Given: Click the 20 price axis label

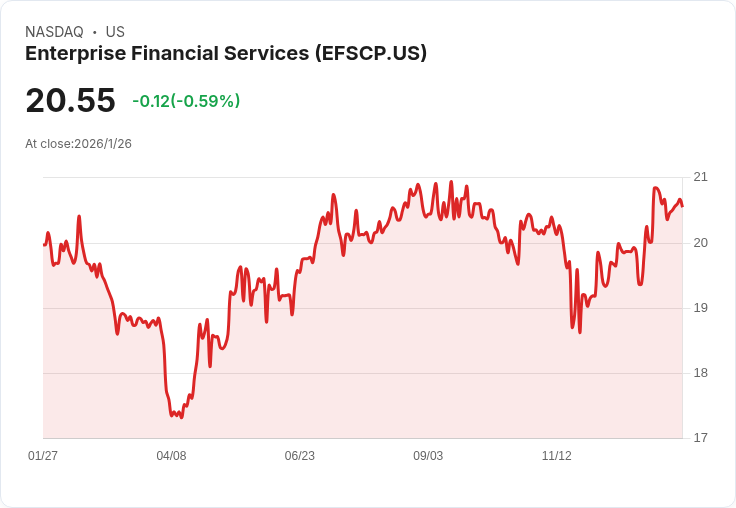Looking at the screenshot, I should click(700, 243).
